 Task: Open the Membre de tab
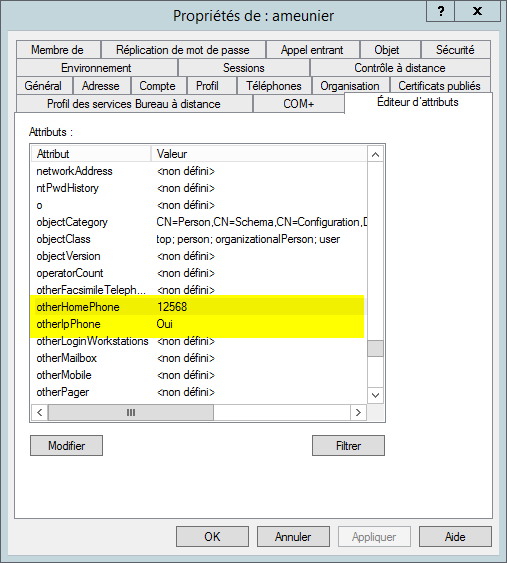(57, 50)
